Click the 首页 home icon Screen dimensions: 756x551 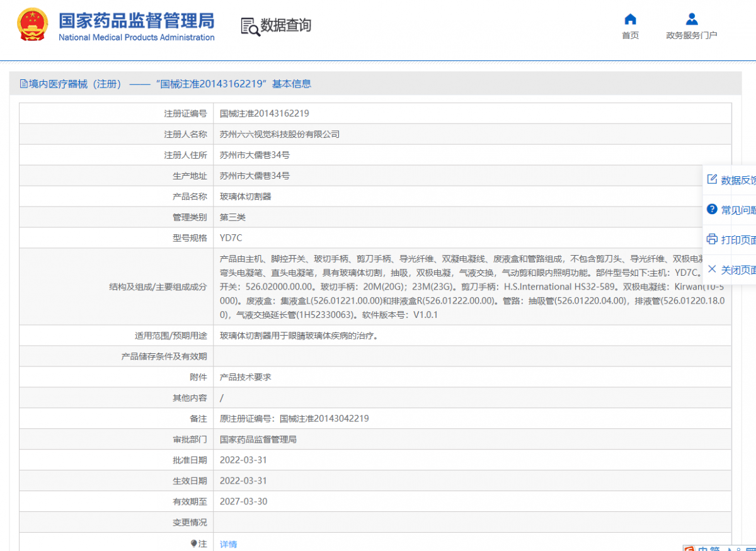pyautogui.click(x=630, y=19)
